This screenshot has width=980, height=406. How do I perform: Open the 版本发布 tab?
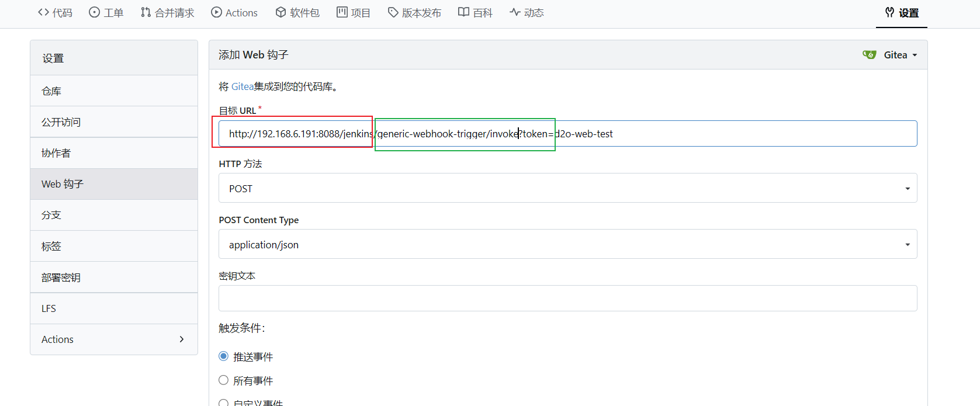(415, 13)
